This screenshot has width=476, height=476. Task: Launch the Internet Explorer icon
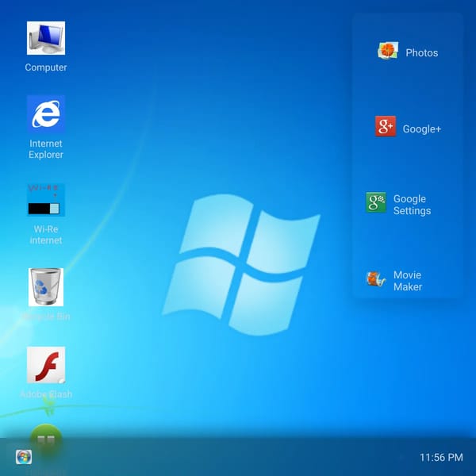point(46,114)
